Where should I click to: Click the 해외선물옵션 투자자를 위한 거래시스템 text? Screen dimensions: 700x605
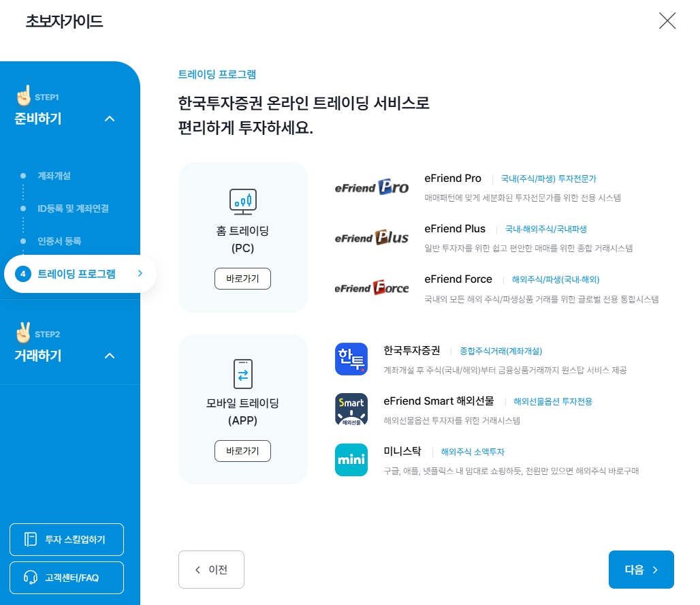[x=451, y=421]
